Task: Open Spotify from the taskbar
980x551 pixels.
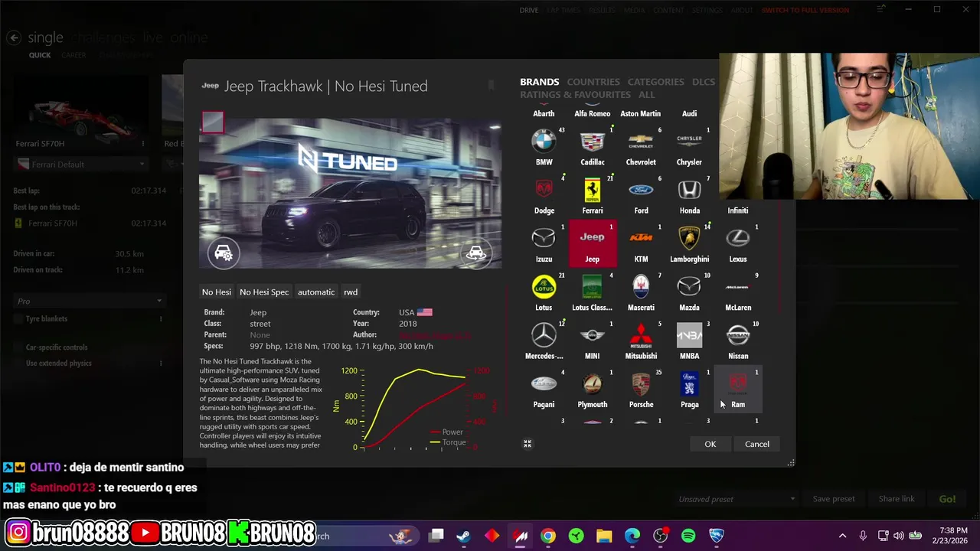Action: (688, 536)
